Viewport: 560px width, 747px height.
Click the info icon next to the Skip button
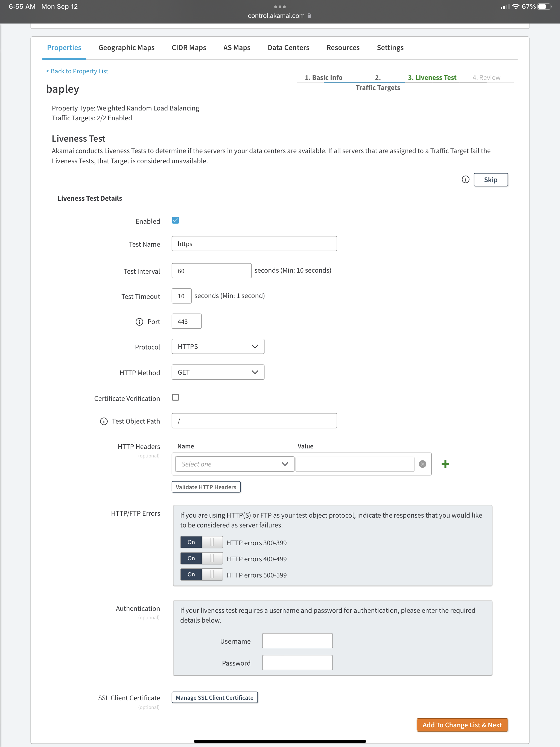[465, 180]
